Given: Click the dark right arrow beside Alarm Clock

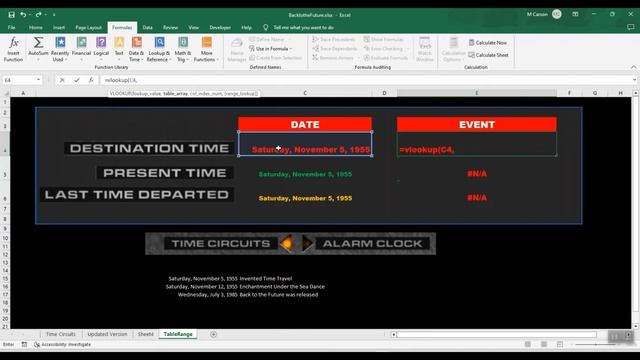Looking at the screenshot, I should 307,244.
